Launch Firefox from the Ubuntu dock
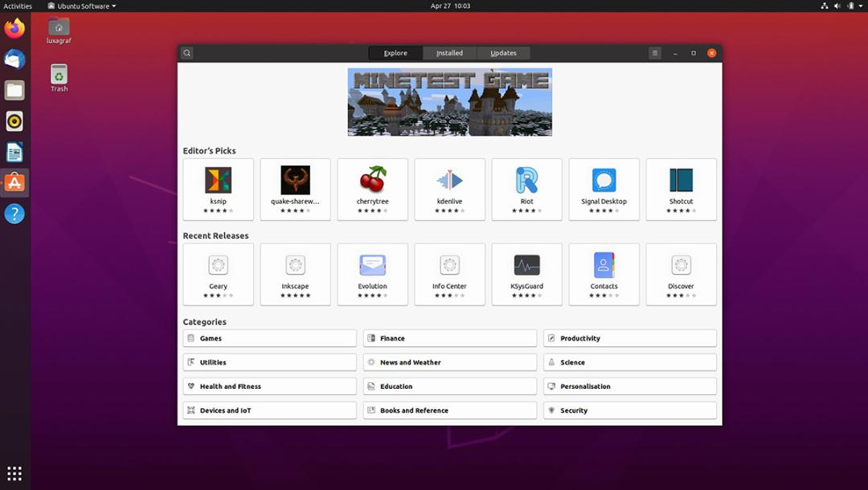 click(14, 28)
